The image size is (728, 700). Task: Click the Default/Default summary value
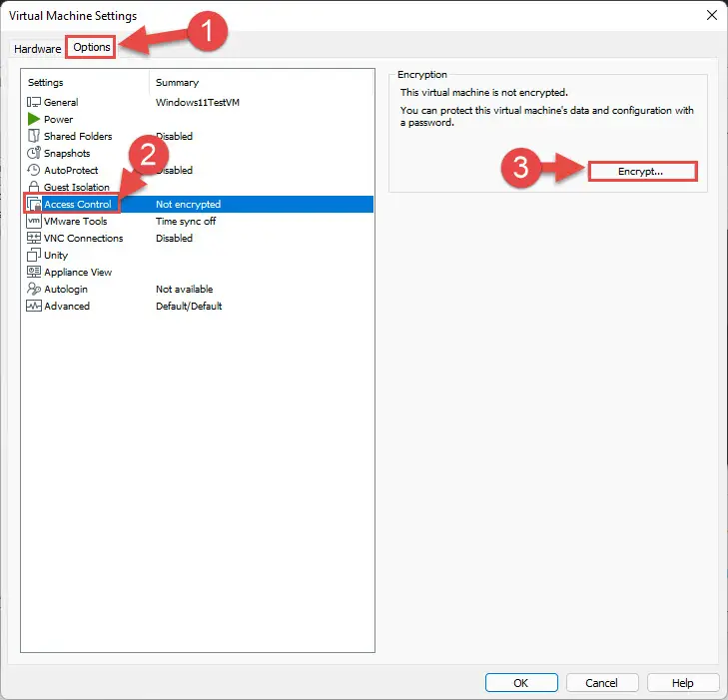pyautogui.click(x=189, y=306)
